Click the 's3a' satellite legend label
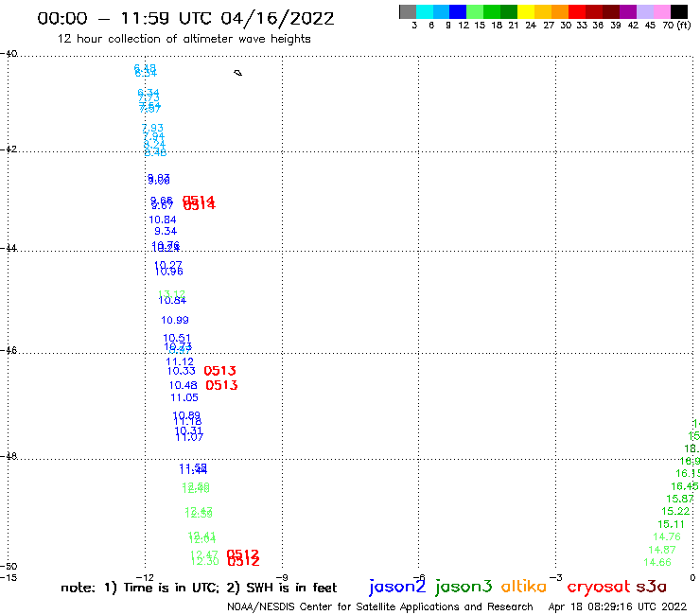700x615 pixels. point(651,587)
